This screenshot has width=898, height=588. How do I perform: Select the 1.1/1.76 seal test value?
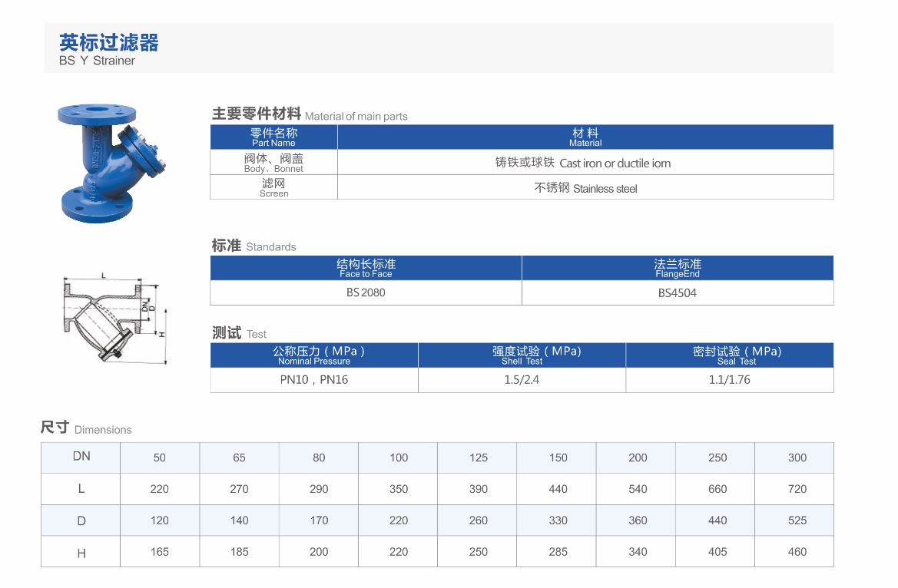(729, 380)
